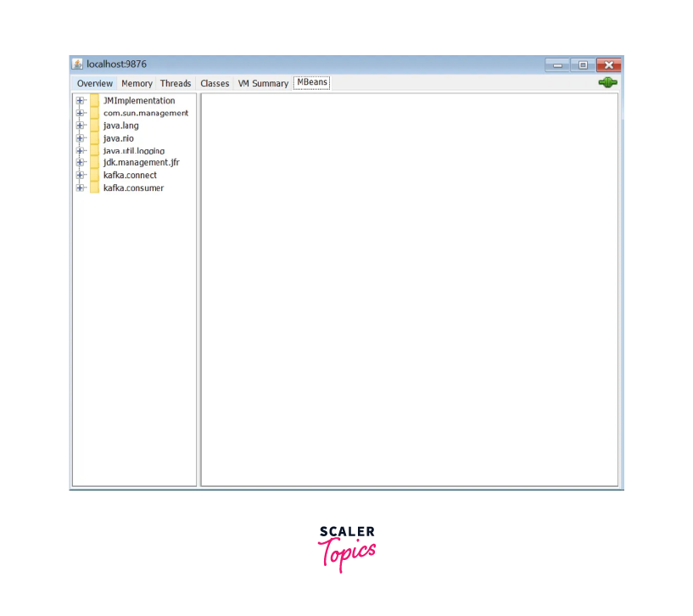Click the JMImplementation folder icon

95,101
